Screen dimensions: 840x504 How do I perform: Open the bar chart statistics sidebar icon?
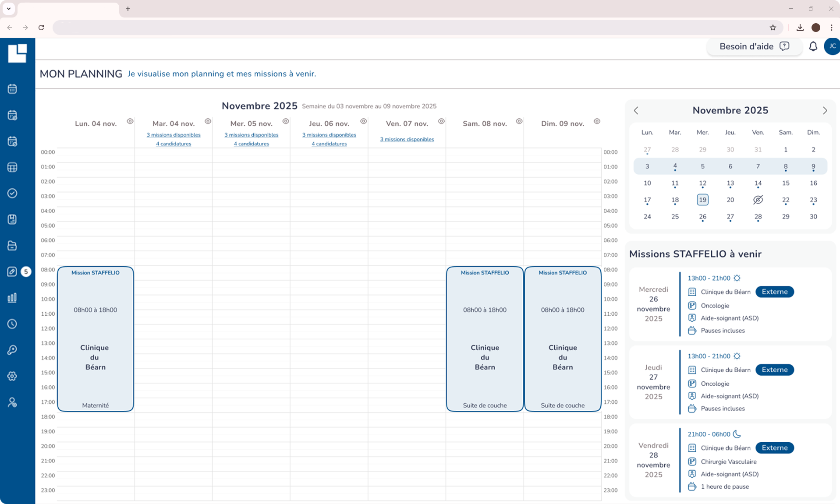12,298
